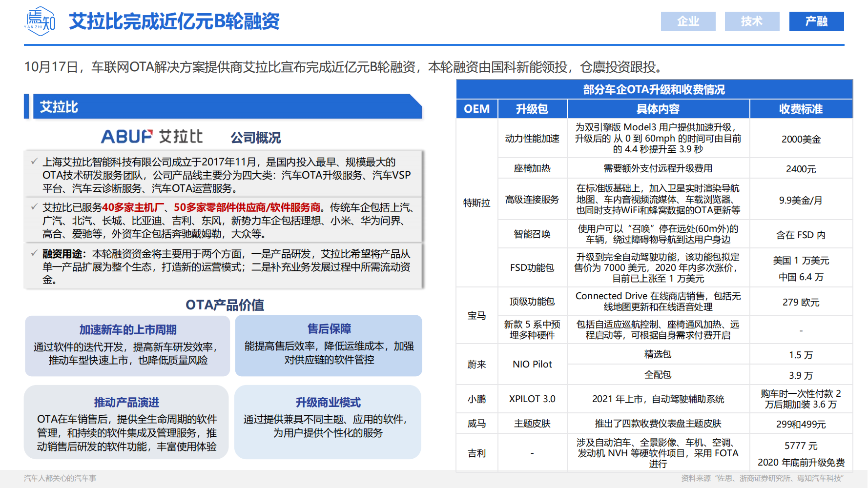Select the 小鹏 OEM cell

[x=477, y=399]
